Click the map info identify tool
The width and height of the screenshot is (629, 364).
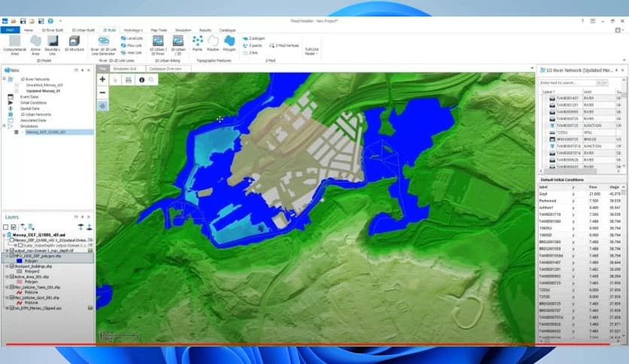pyautogui.click(x=141, y=80)
